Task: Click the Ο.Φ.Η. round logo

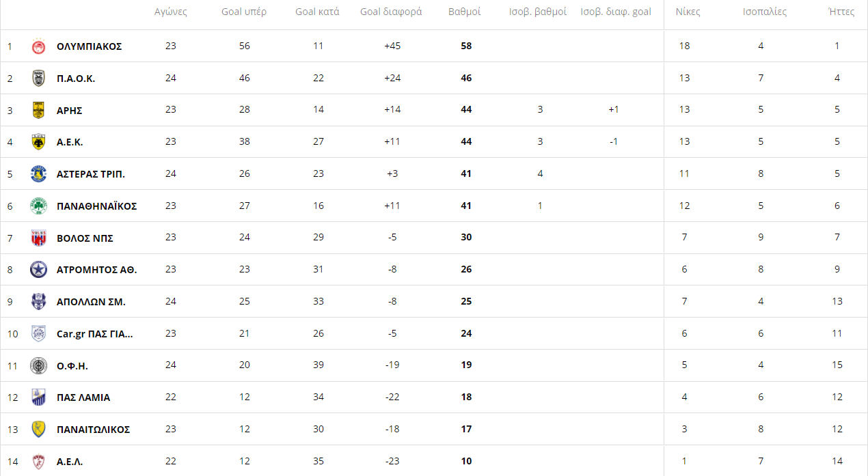Action: tap(38, 365)
